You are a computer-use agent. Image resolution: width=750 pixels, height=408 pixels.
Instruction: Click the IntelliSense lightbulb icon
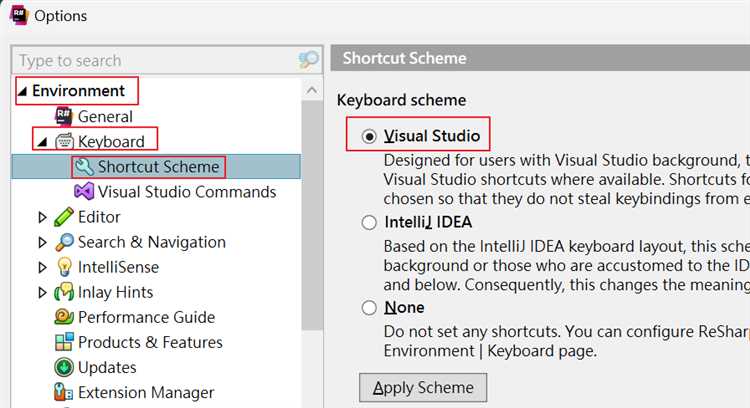point(64,267)
